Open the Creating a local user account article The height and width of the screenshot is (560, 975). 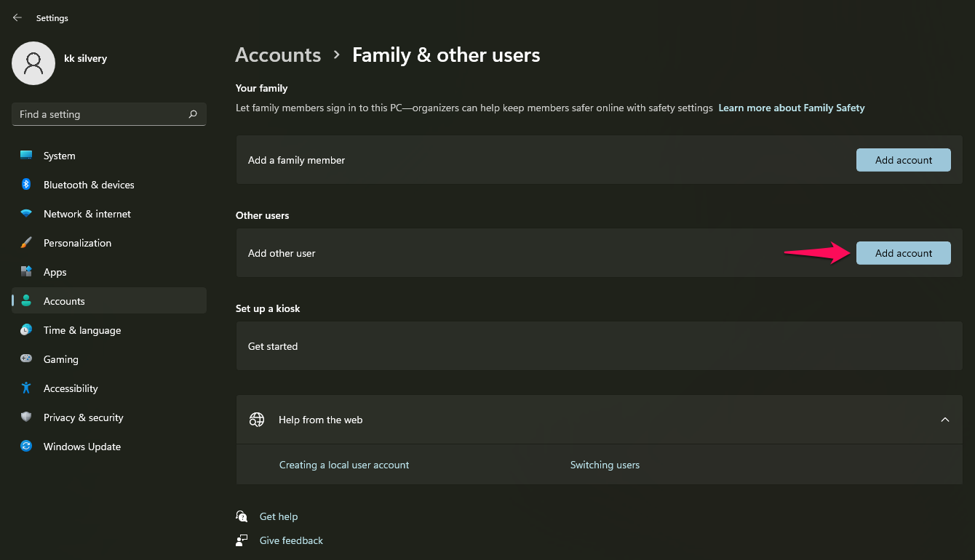point(344,464)
